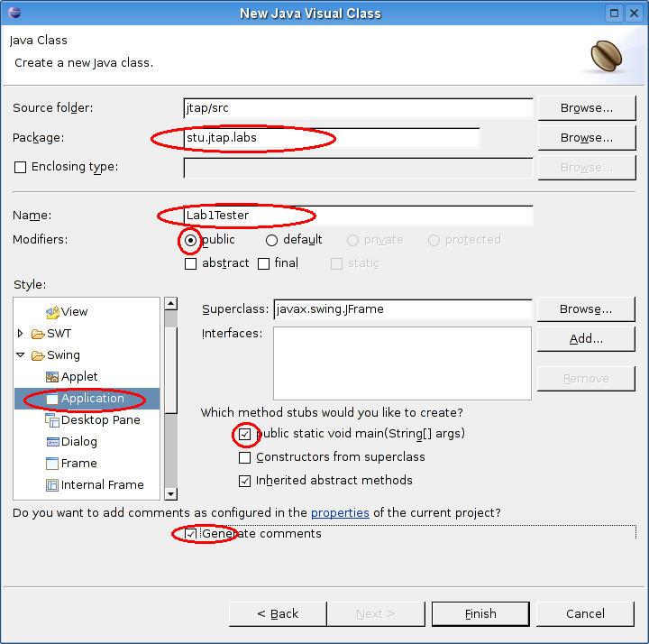Browse for the Superclass

click(586, 309)
